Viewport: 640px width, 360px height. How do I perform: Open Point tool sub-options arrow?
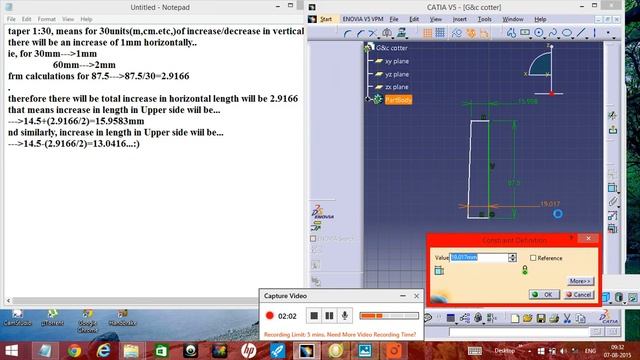point(614,38)
